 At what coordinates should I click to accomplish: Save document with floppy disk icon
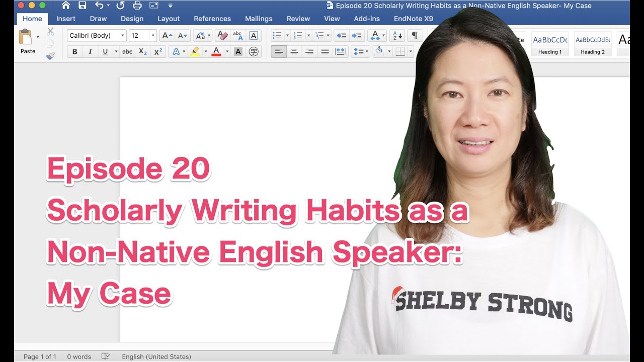point(83,6)
